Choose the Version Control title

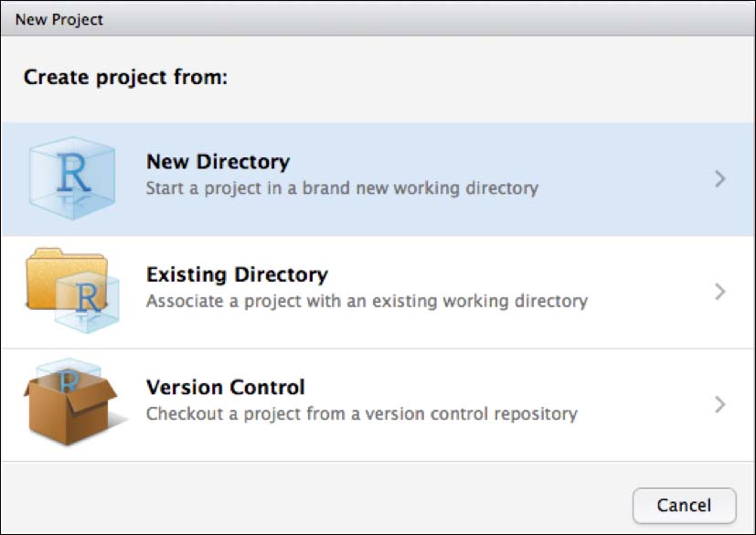point(225,388)
